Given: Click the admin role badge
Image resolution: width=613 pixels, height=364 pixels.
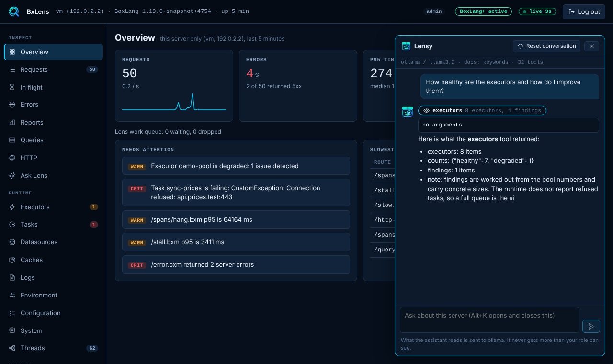Looking at the screenshot, I should click(434, 11).
